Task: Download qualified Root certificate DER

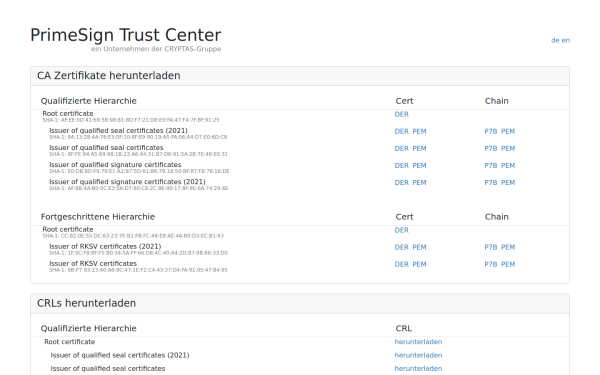Action: coord(401,114)
